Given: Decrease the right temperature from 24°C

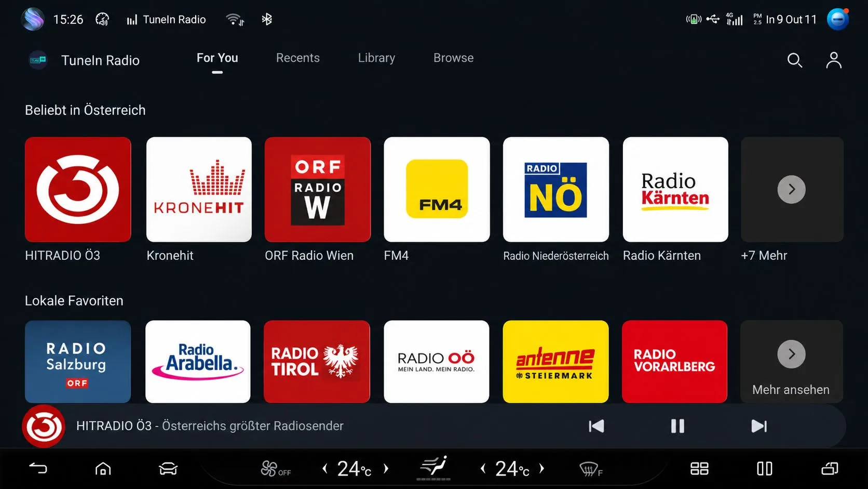Looking at the screenshot, I should (x=483, y=469).
